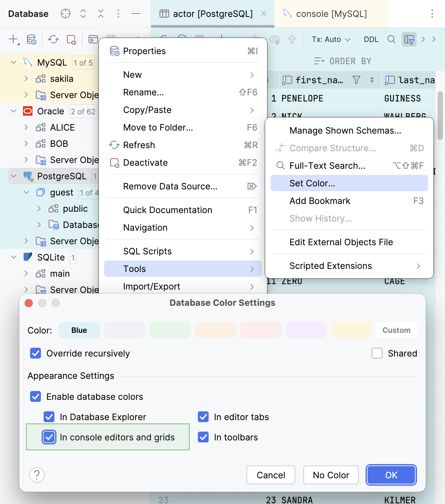Open the Jump to Query Console icon
The height and width of the screenshot is (504, 445).
(93, 40)
